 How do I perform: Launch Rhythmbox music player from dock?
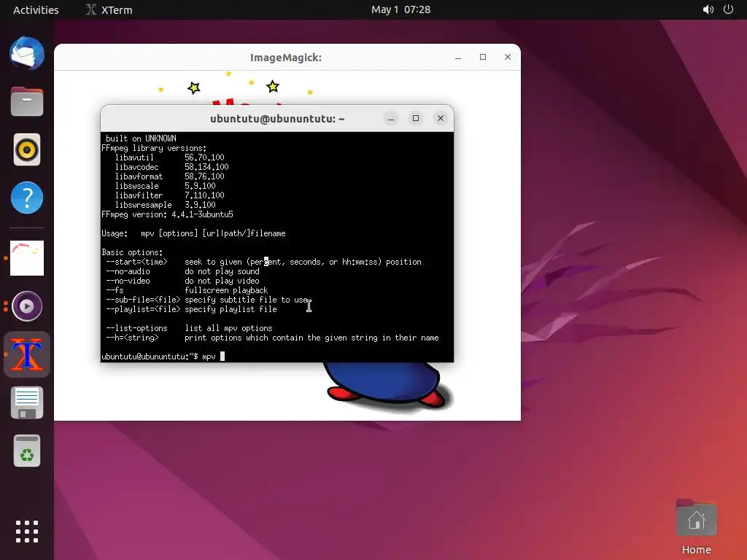point(27,149)
